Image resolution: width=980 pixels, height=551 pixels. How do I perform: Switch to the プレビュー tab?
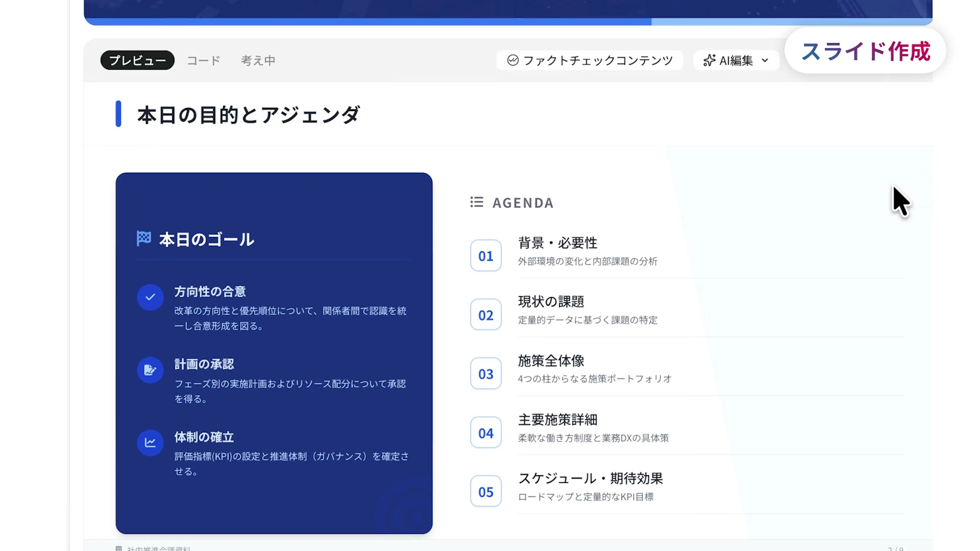pyautogui.click(x=137, y=60)
